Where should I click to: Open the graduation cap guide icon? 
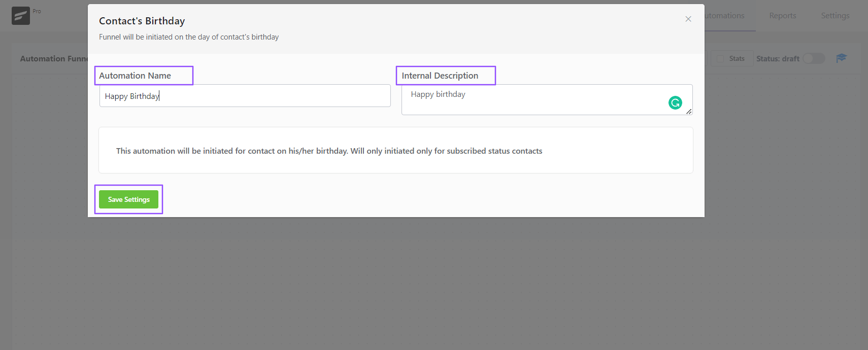click(x=841, y=58)
